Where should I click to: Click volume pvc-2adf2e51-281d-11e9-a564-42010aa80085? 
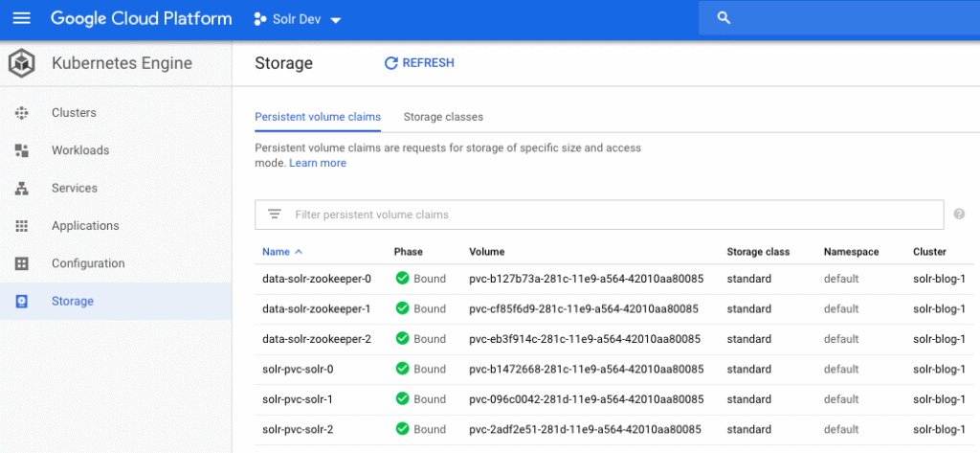pyautogui.click(x=585, y=429)
